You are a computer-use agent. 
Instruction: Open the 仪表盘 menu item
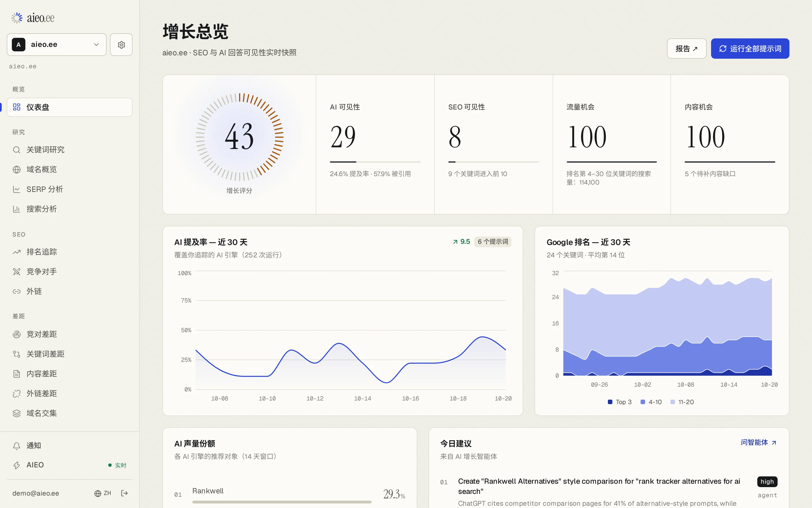(70, 107)
